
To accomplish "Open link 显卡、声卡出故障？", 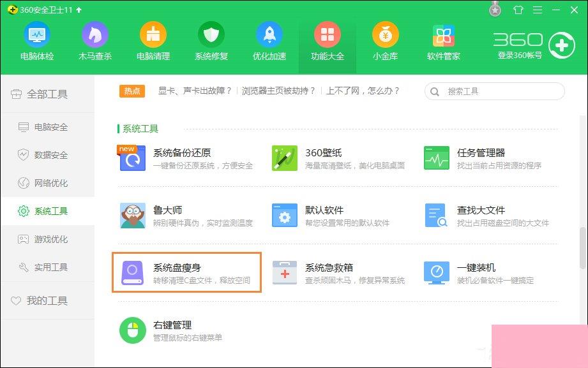I will tap(195, 91).
